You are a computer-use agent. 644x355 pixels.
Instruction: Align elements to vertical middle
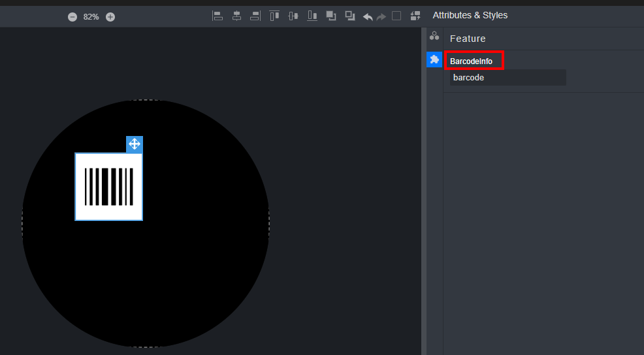(x=293, y=16)
